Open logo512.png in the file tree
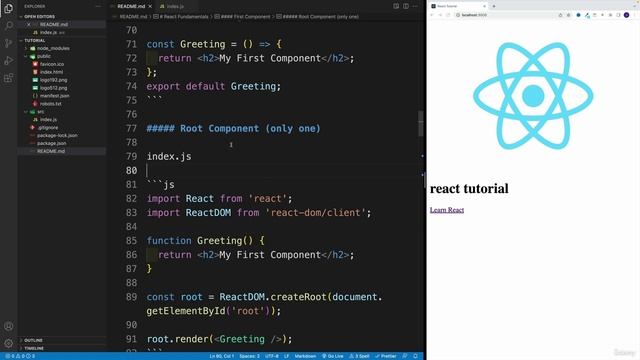640x360 pixels. click(x=53, y=88)
